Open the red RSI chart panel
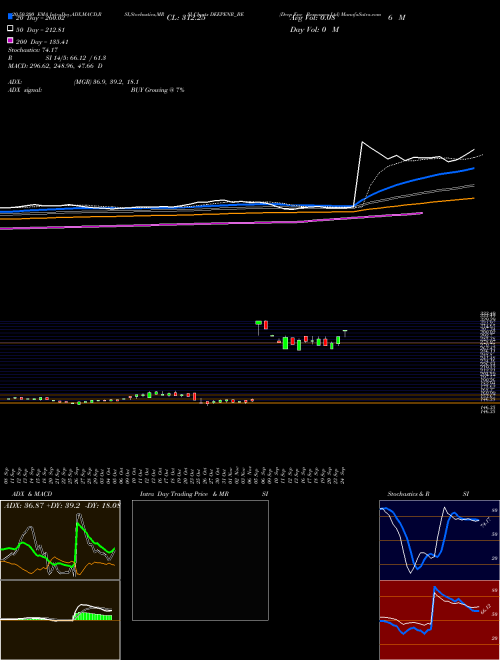The width and height of the screenshot is (500, 660). point(439,620)
